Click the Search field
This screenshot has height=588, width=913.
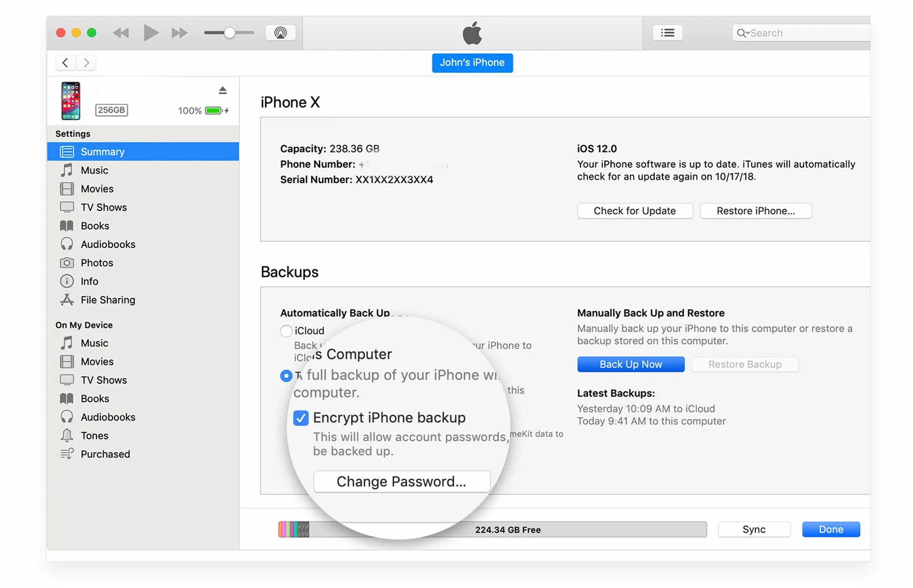(x=804, y=33)
